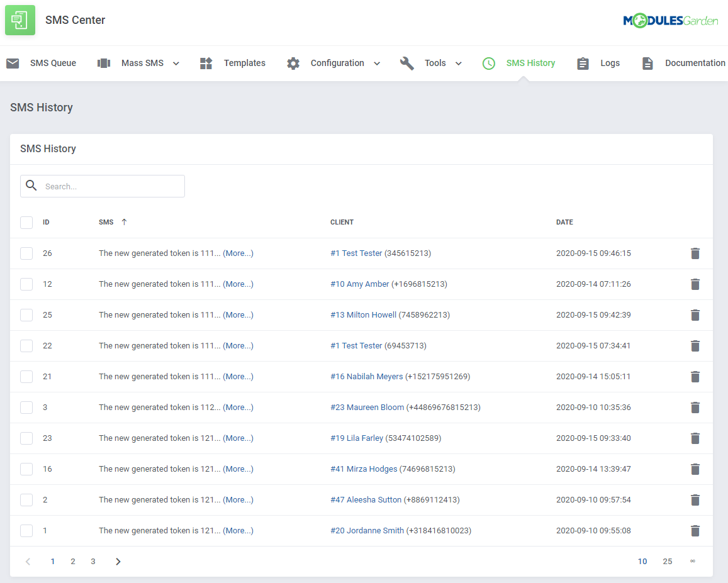Delete SMS entry with ID 1
This screenshot has height=583, width=728.
[x=695, y=531]
